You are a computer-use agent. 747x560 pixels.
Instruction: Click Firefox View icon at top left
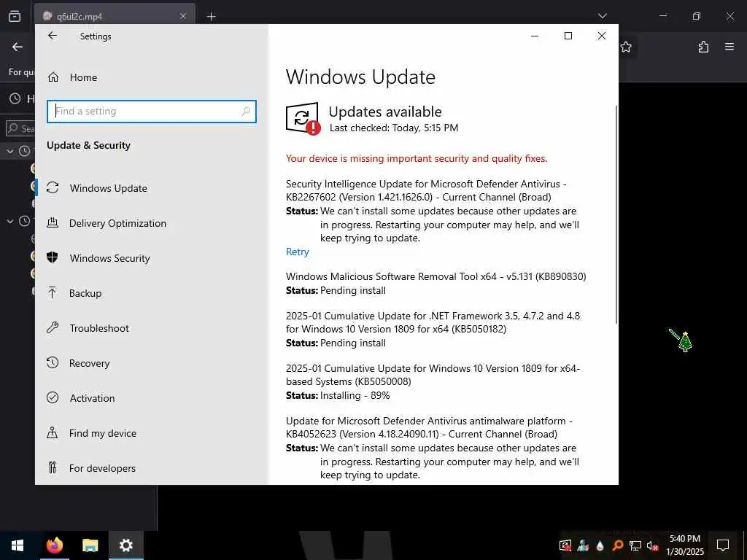[15, 16]
